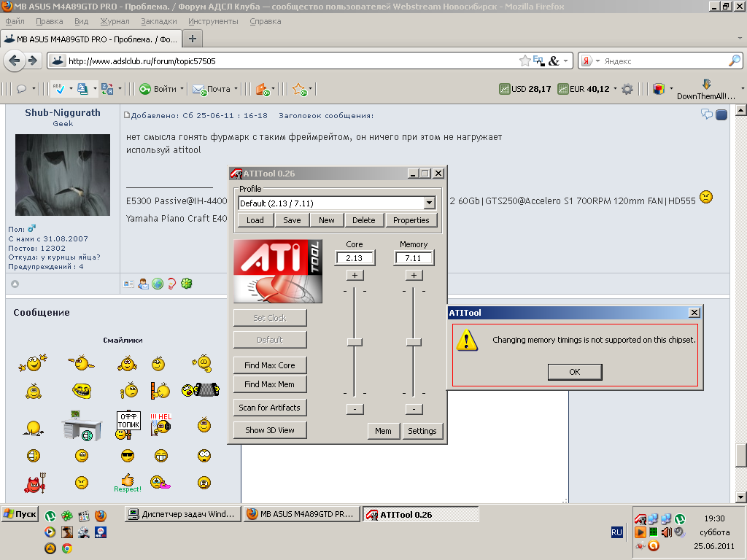The width and height of the screenshot is (747, 560).
Task: Click the Core clock value field
Action: click(355, 258)
